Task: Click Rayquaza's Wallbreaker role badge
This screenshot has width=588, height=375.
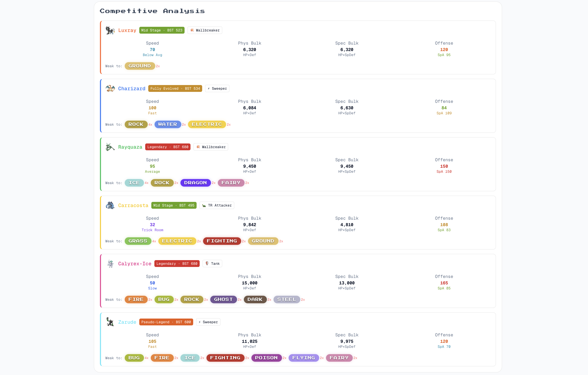Action: (211, 147)
